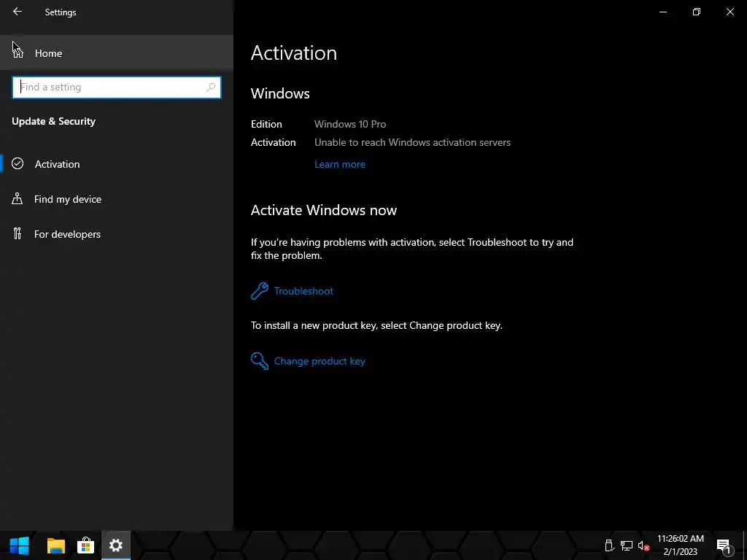Focus the Find a setting search box
This screenshot has width=747, height=560.
click(x=117, y=87)
